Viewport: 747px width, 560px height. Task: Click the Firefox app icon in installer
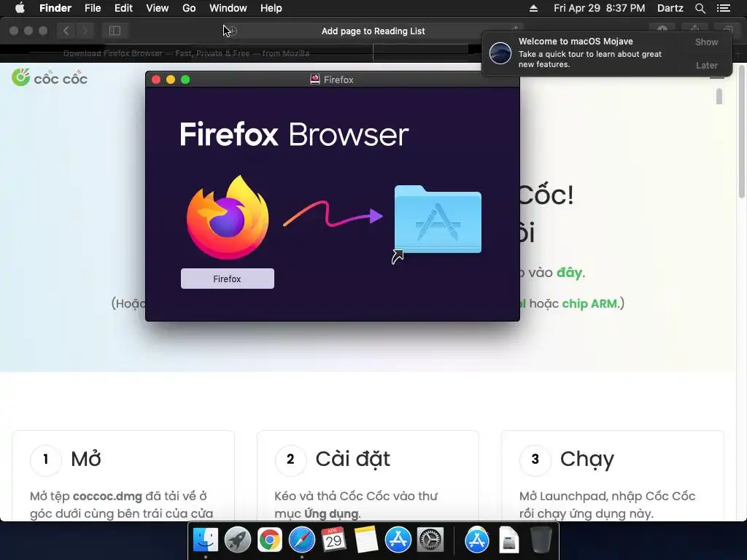pyautogui.click(x=228, y=217)
